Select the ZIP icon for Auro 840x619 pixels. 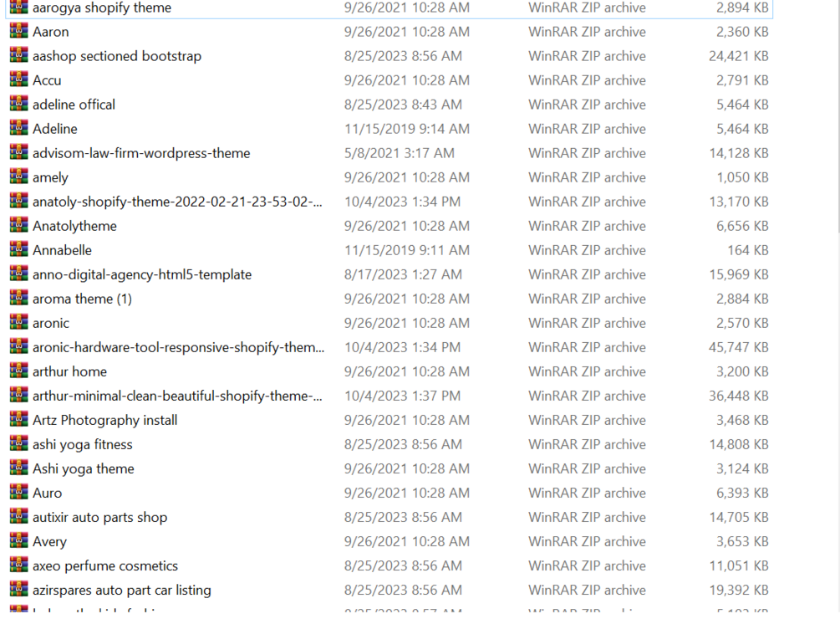pos(18,492)
